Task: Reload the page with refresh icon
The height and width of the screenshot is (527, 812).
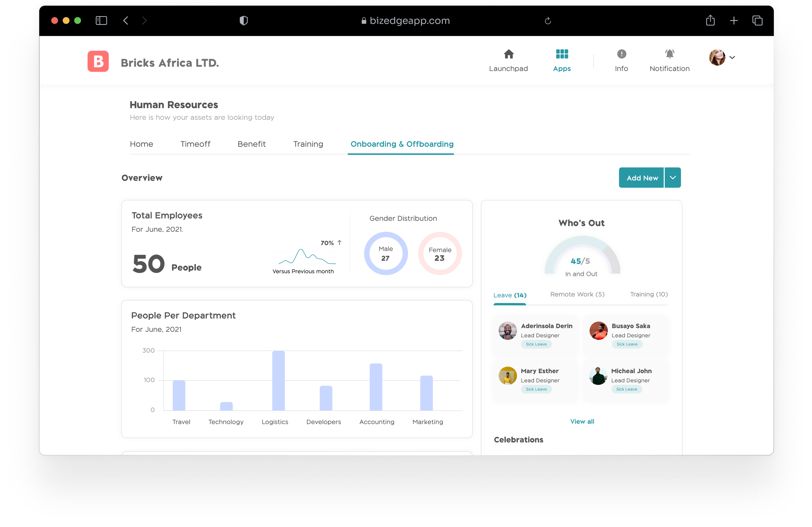Action: [548, 21]
